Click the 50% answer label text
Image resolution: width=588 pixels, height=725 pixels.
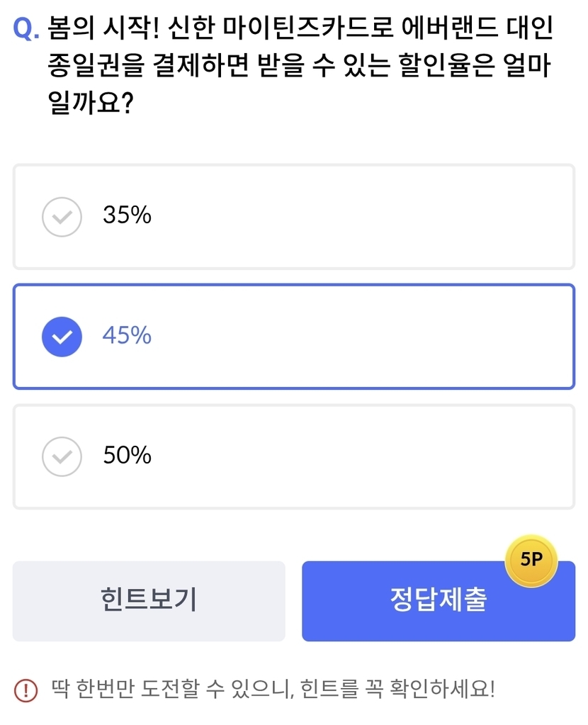[x=128, y=455]
